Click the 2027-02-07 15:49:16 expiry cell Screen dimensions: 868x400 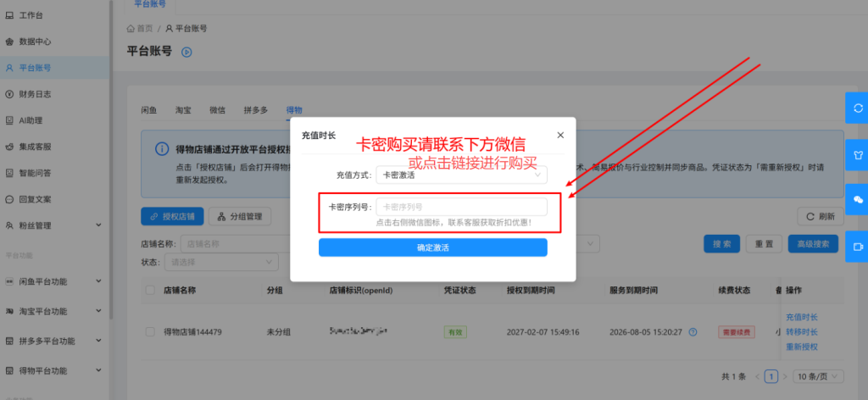point(543,332)
